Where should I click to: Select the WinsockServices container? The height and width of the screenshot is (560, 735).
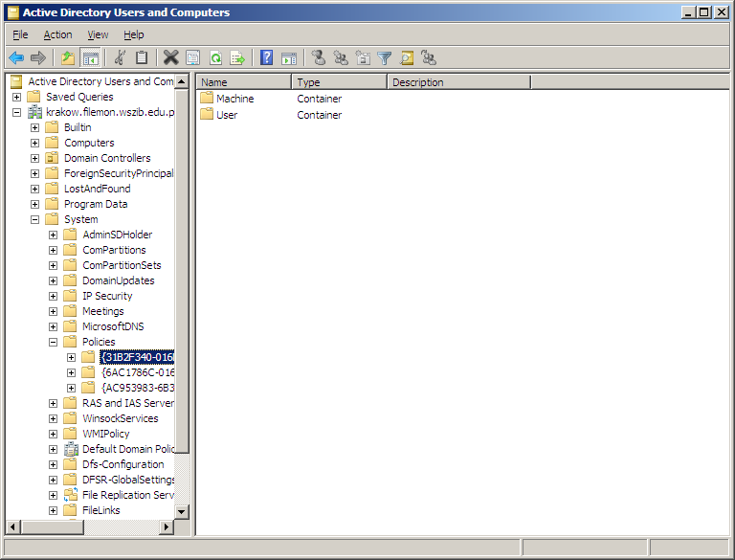tap(120, 419)
